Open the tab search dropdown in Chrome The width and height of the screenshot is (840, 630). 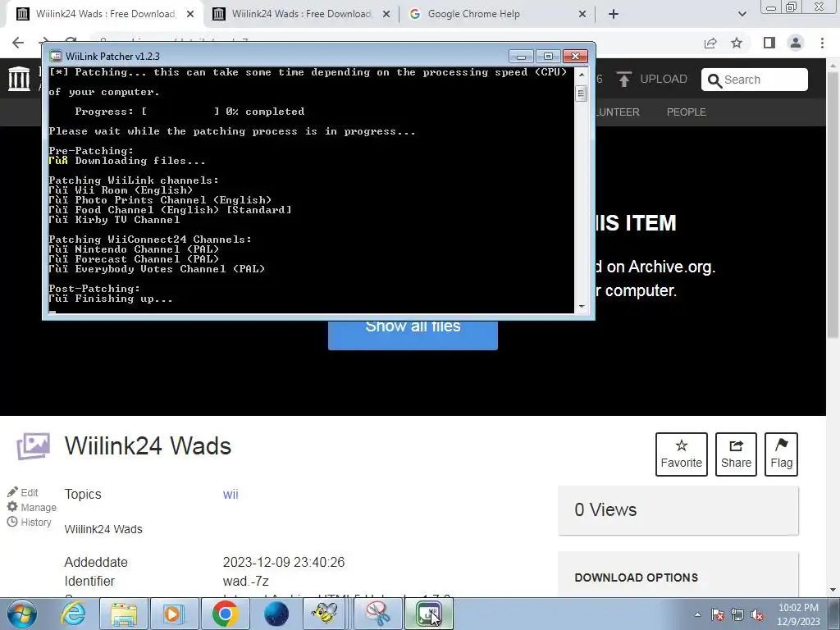pyautogui.click(x=742, y=15)
